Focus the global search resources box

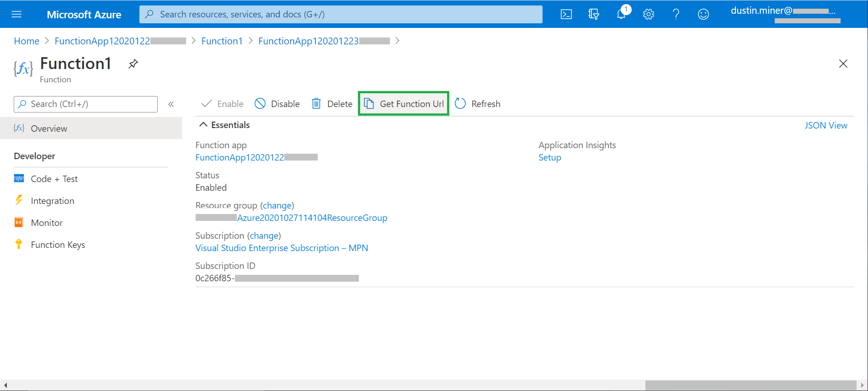341,14
